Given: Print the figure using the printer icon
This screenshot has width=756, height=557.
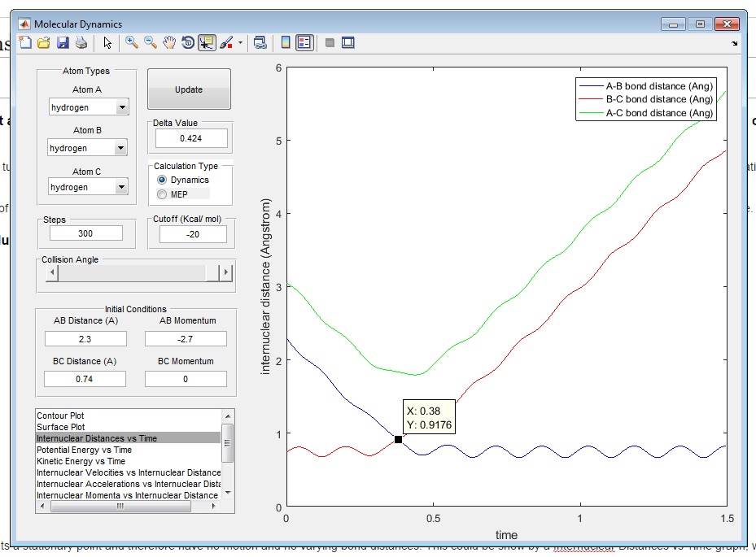Looking at the screenshot, I should (x=81, y=42).
